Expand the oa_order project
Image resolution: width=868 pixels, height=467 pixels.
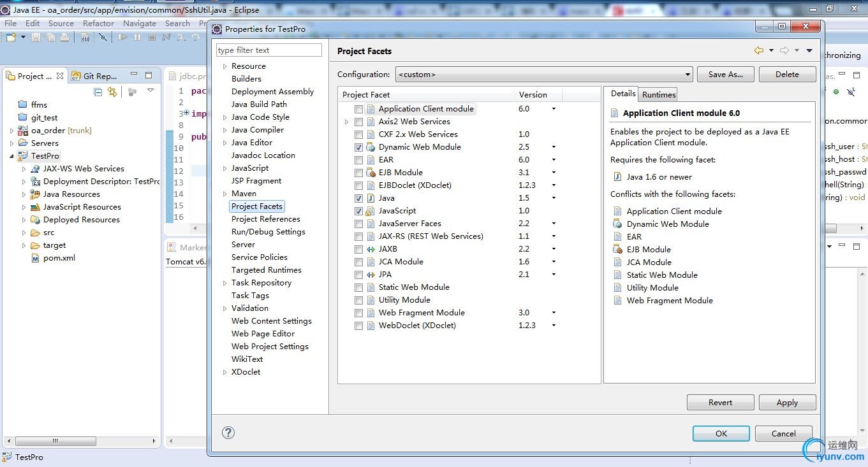[11, 131]
